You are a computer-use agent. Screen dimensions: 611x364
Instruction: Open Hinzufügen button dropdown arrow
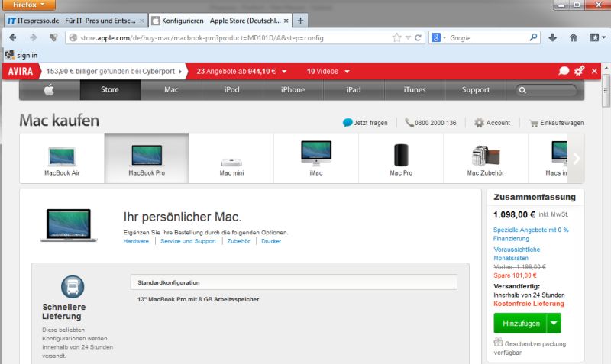554,323
